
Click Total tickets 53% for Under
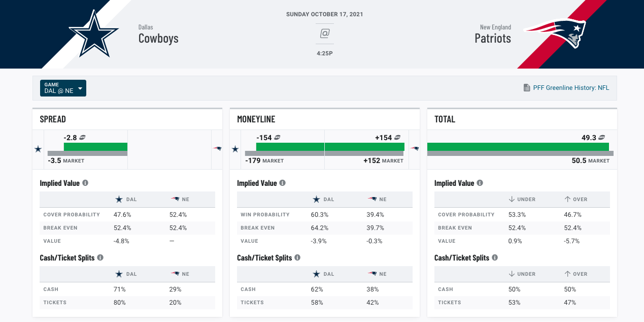pyautogui.click(x=515, y=302)
